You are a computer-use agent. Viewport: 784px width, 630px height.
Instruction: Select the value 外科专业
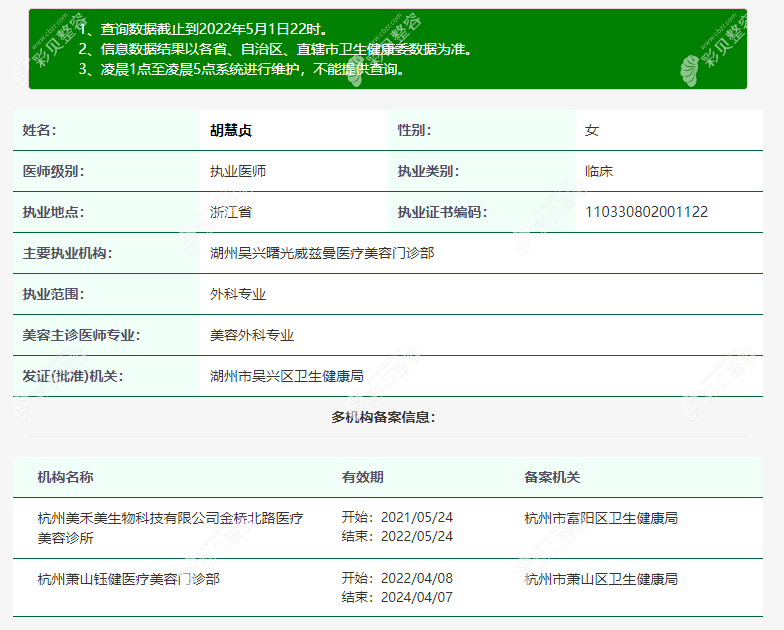coord(238,294)
